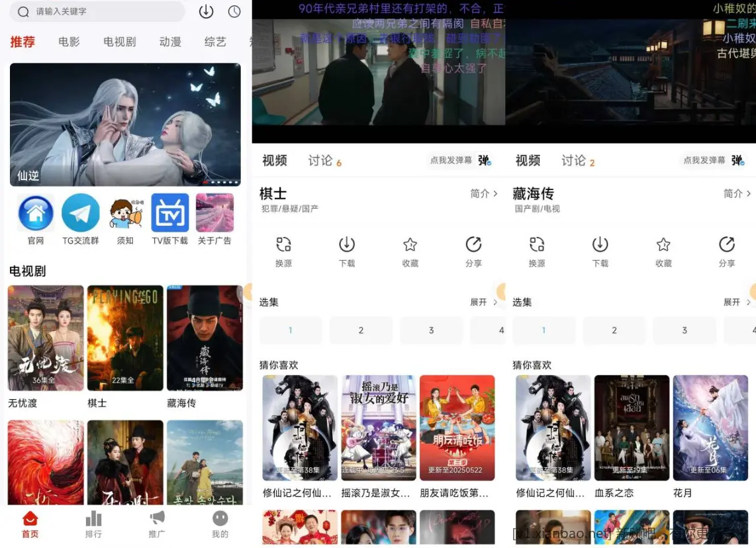Open 摇滚乃是淑女 recommendation poster
Image resolution: width=756 pixels, height=548 pixels.
pyautogui.click(x=379, y=428)
